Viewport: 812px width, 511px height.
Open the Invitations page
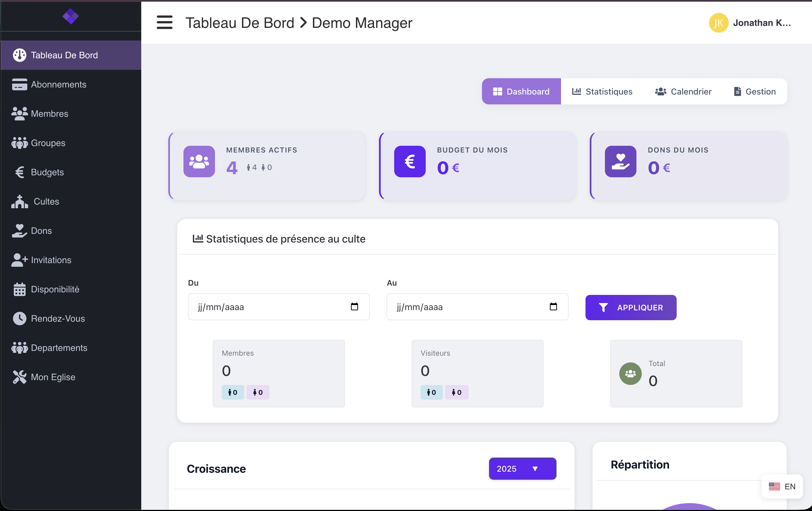pos(51,260)
